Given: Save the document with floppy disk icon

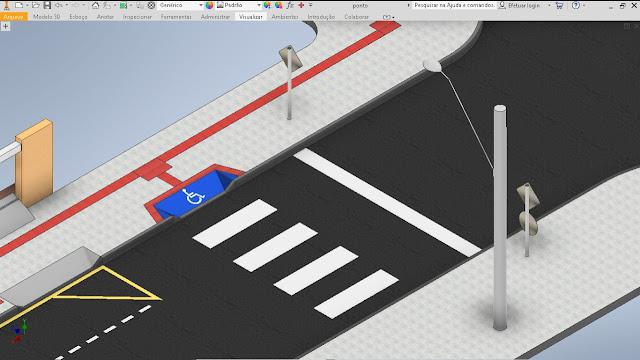Looking at the screenshot, I should tap(47, 5).
